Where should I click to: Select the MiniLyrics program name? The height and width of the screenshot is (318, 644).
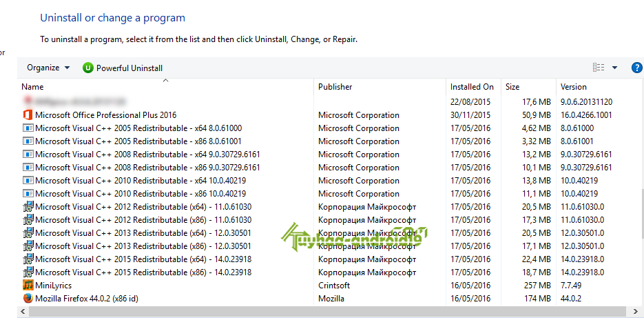(x=54, y=286)
